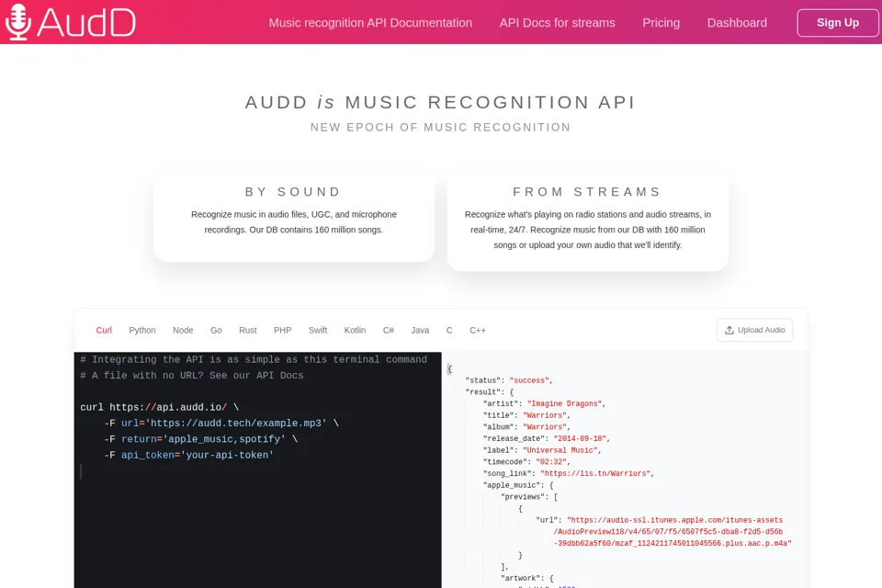The width and height of the screenshot is (882, 588).
Task: Open Music recognition API Documentation
Action: coord(370,23)
